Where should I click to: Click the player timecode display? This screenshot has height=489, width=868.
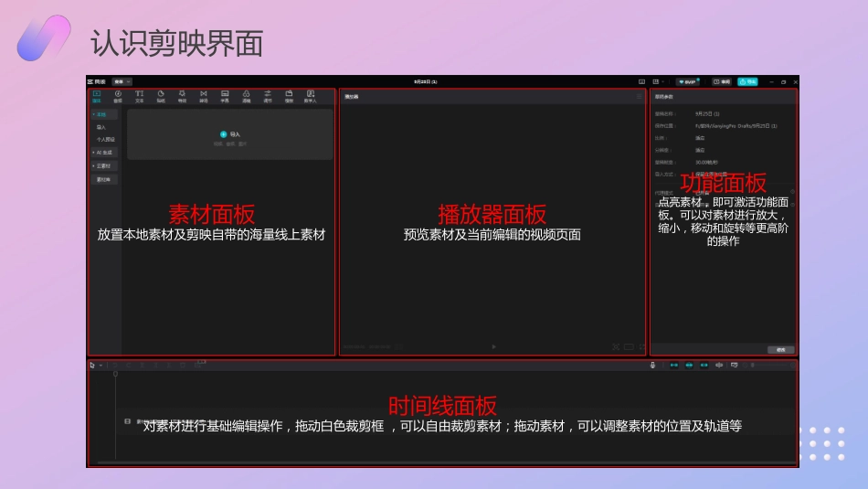(367, 346)
